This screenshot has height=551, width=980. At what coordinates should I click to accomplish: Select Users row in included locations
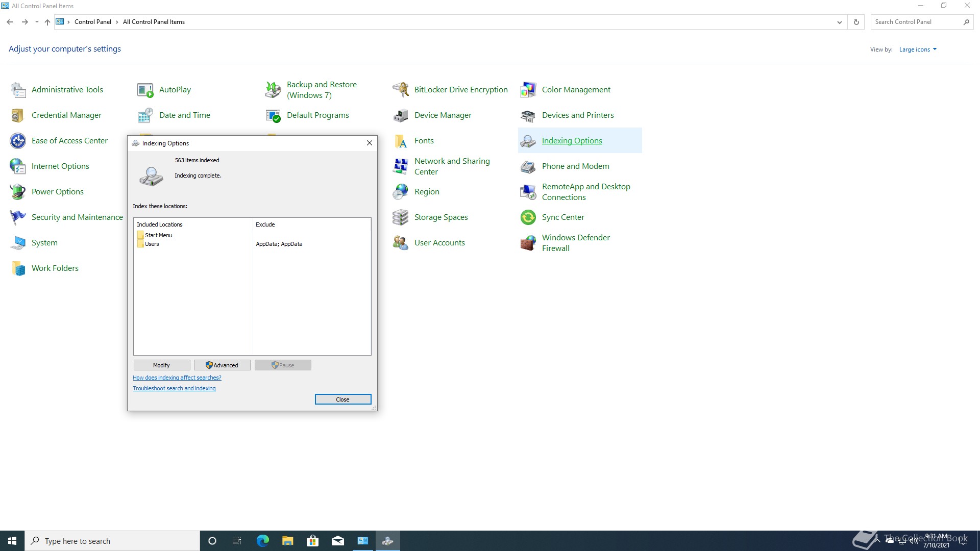pos(148,244)
